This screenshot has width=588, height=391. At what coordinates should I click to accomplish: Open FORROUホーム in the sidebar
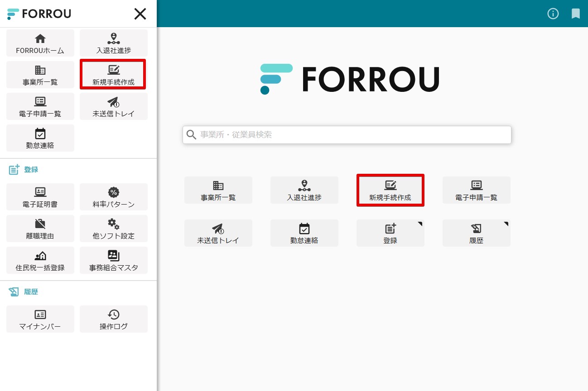(40, 43)
